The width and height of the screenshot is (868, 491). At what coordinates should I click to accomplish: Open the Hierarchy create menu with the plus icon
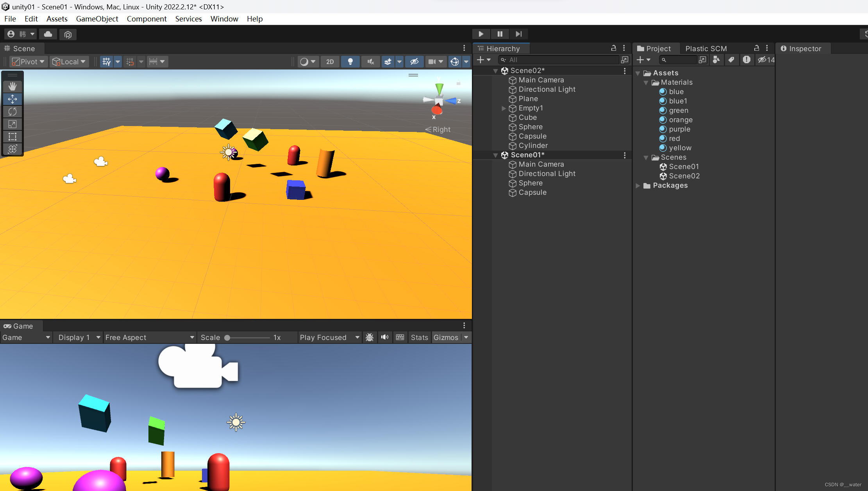[x=481, y=60]
